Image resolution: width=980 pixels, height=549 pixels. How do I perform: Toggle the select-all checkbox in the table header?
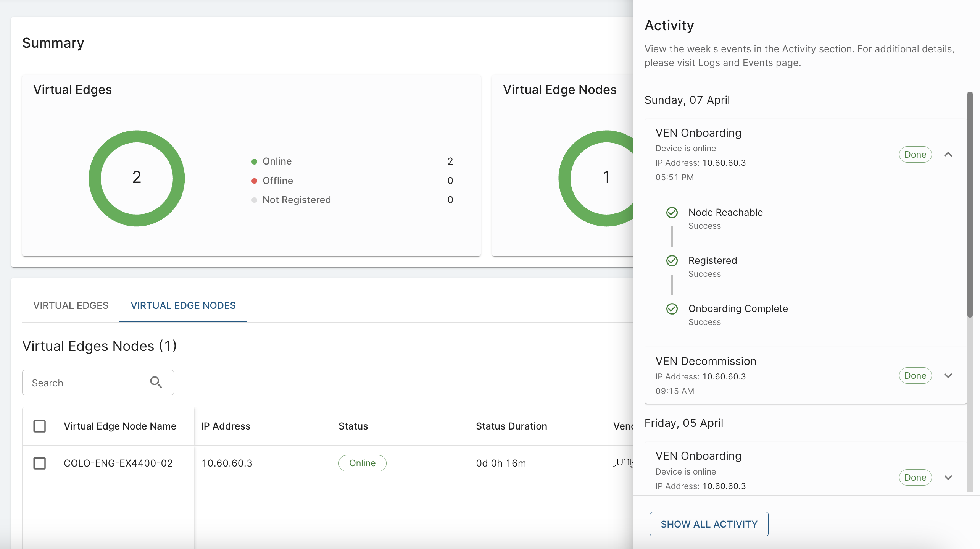click(x=40, y=426)
